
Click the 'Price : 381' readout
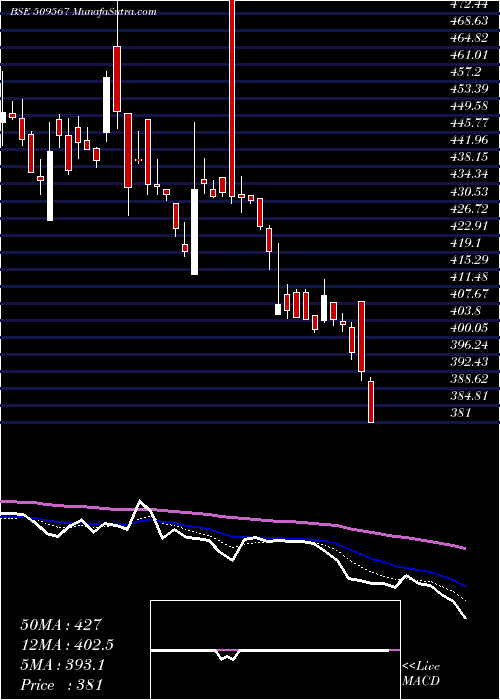click(62, 685)
